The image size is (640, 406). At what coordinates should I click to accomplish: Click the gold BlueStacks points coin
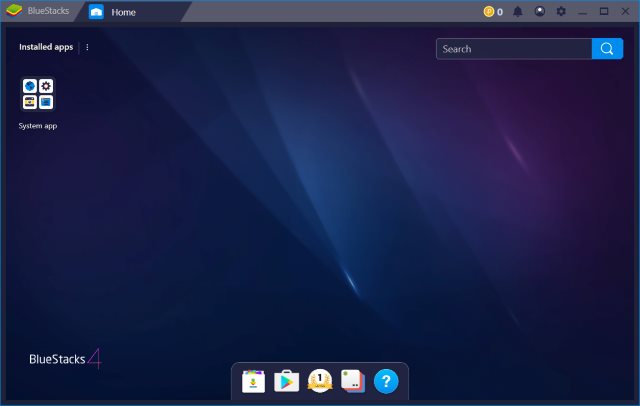coord(489,12)
